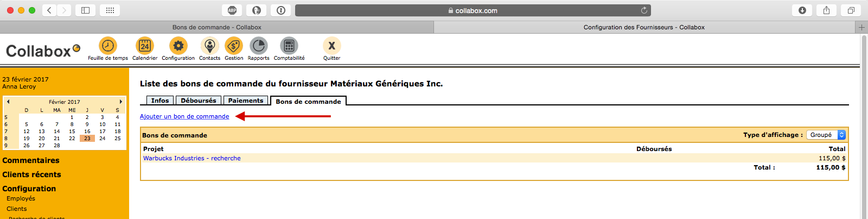Go to next month in calendar

(120, 102)
